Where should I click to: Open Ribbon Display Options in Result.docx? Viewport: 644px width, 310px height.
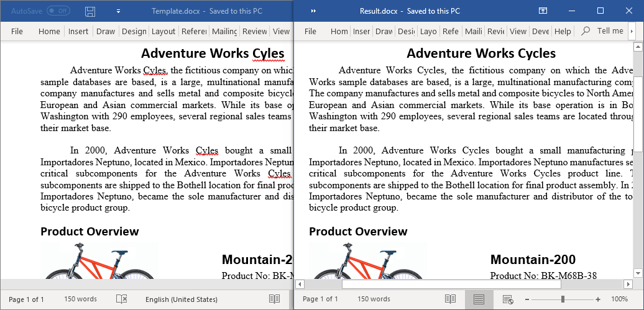click(x=543, y=11)
